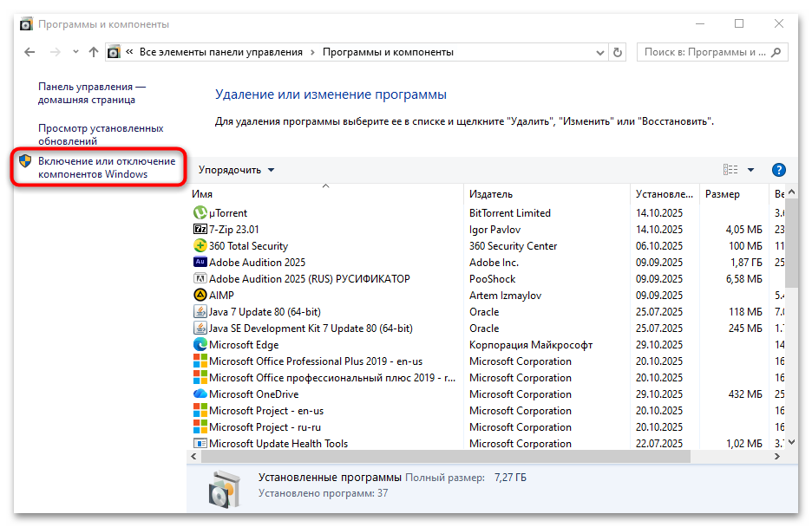Click the 06.10.2025 install date
812x527 pixels.
(659, 245)
